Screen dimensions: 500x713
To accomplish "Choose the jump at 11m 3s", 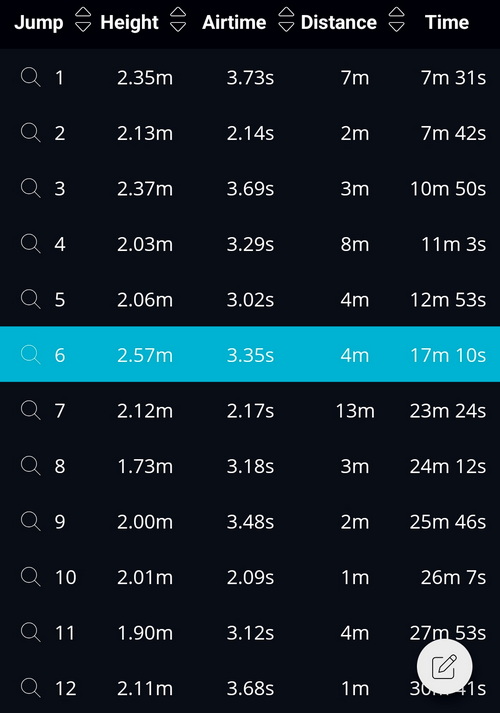I will pos(250,244).
